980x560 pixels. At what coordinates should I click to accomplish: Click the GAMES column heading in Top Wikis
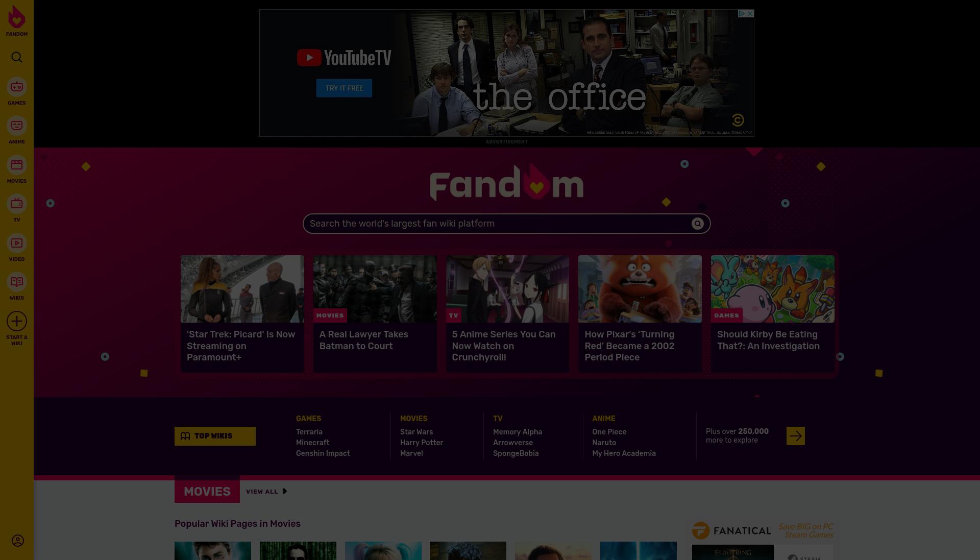pos(309,419)
